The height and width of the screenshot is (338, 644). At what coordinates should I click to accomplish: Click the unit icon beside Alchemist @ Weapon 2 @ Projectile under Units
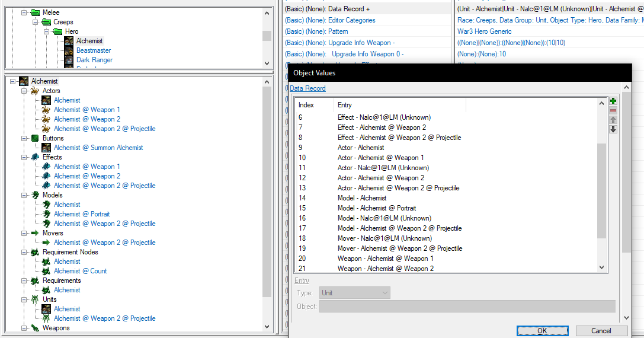[46, 318]
